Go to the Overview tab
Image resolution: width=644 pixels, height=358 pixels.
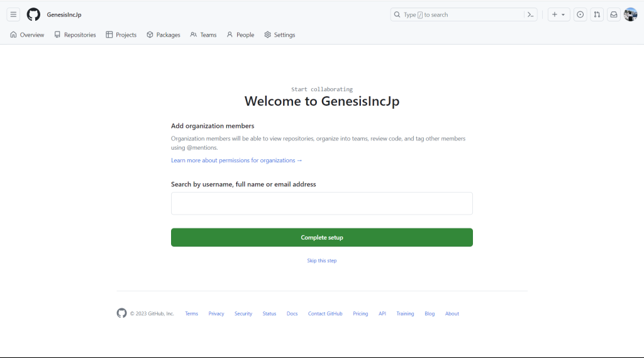(x=27, y=35)
